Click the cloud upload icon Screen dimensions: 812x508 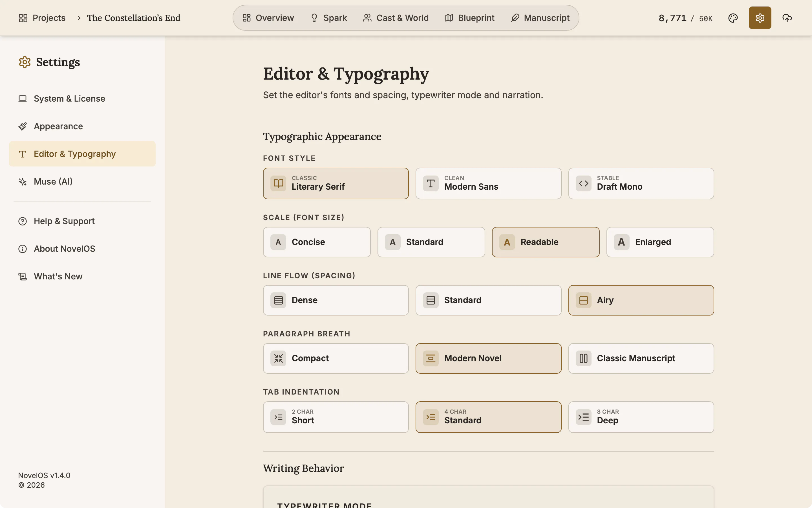click(x=787, y=18)
